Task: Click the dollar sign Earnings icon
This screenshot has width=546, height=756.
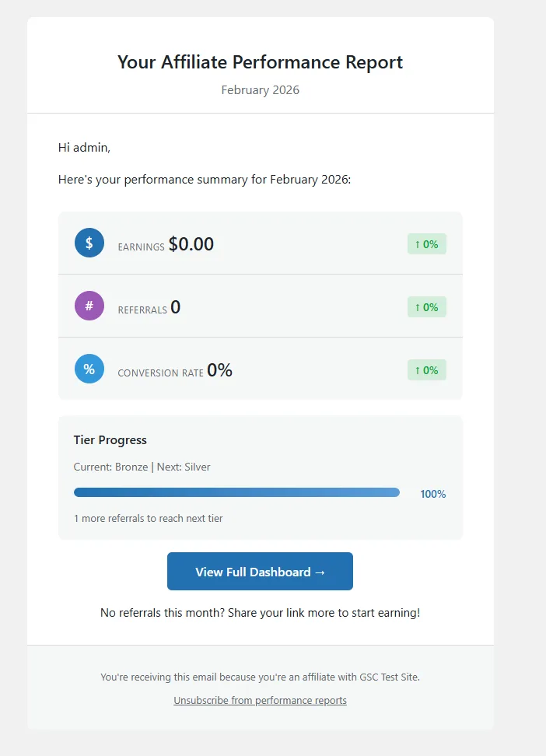Action: pyautogui.click(x=89, y=243)
